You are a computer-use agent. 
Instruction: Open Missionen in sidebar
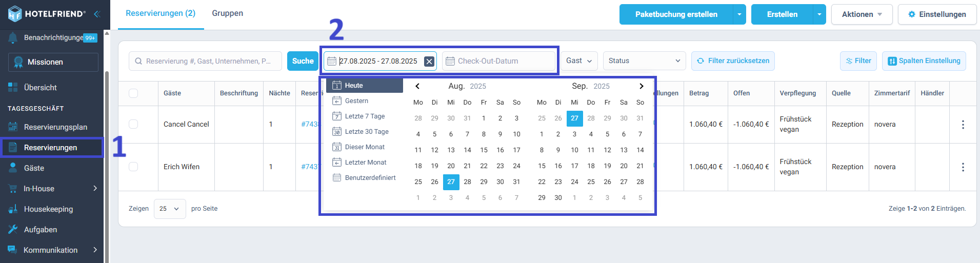pos(53,62)
